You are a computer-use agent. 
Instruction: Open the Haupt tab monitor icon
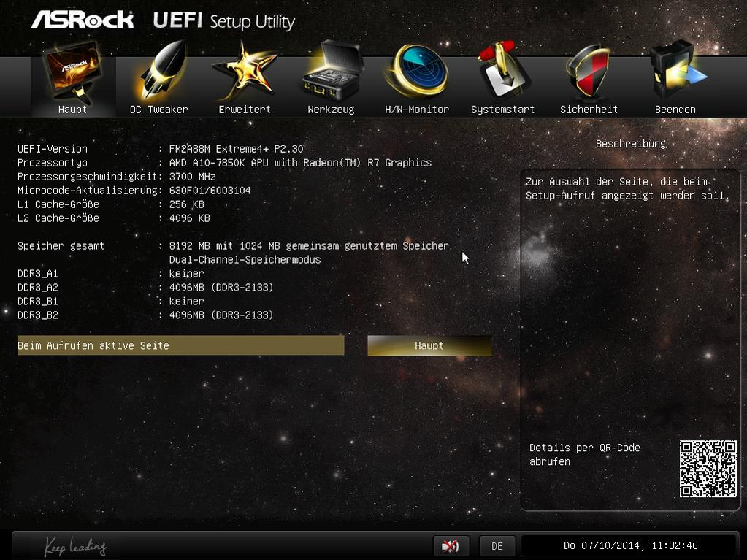72,72
